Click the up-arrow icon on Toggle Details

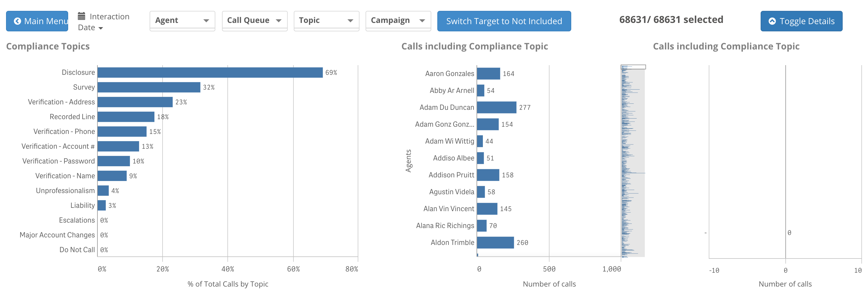(x=771, y=21)
